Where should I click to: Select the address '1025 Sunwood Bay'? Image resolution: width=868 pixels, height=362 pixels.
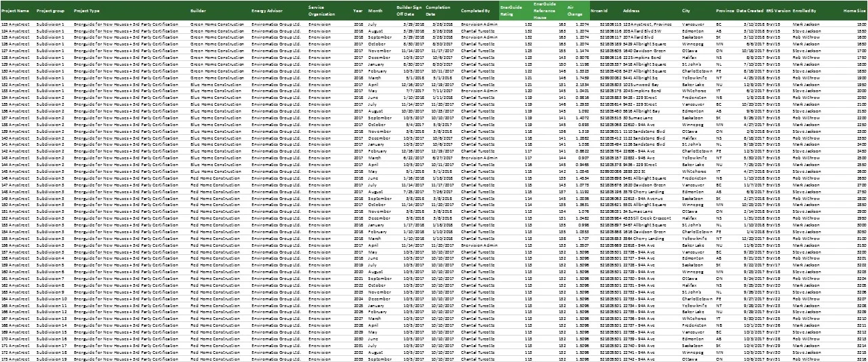point(642,84)
